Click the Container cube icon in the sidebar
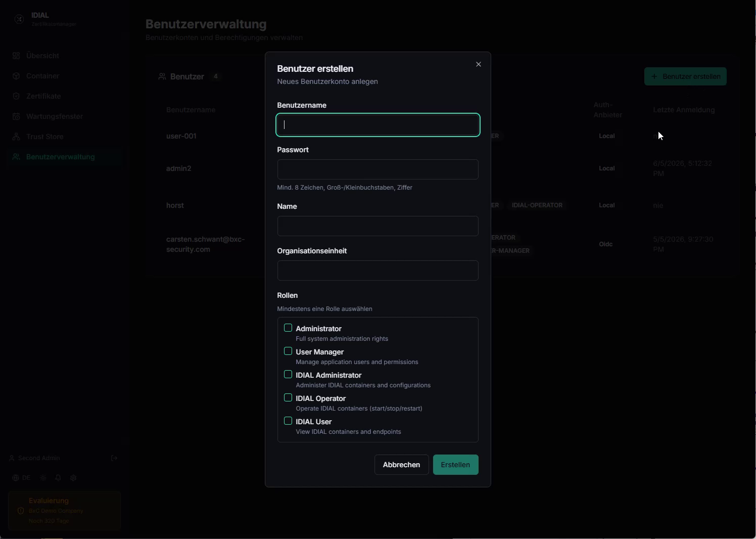The width and height of the screenshot is (756, 539). pyautogui.click(x=16, y=76)
